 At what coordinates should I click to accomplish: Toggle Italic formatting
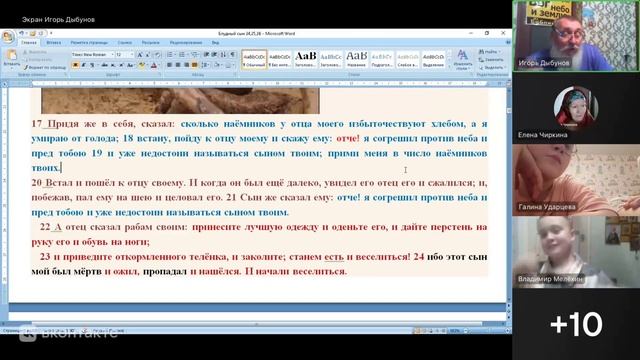[x=84, y=65]
